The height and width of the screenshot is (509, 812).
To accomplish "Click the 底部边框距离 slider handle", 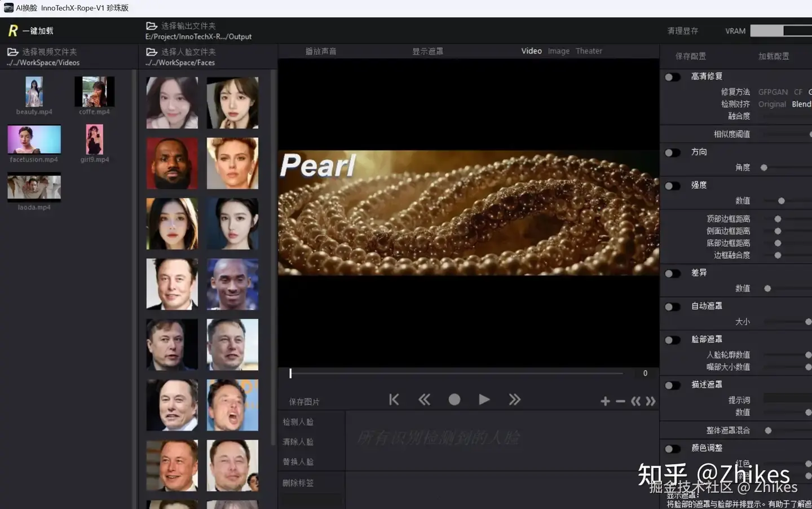I will click(x=778, y=243).
